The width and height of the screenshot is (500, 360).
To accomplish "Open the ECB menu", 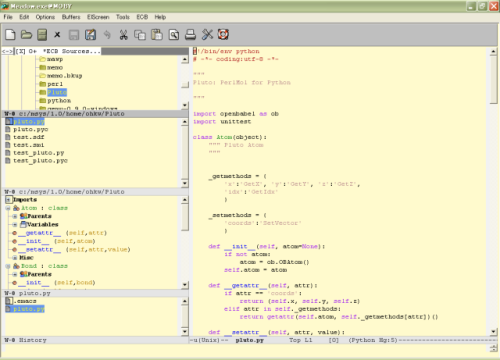I will (142, 17).
